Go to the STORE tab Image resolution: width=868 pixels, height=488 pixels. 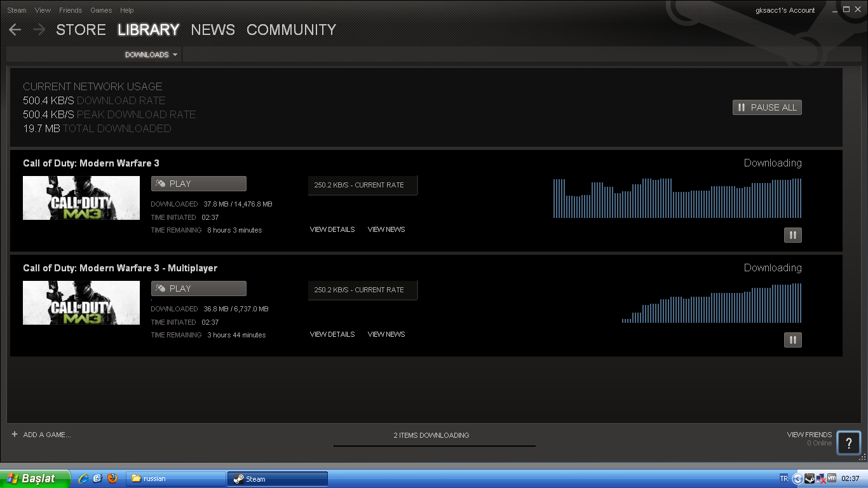coord(81,30)
